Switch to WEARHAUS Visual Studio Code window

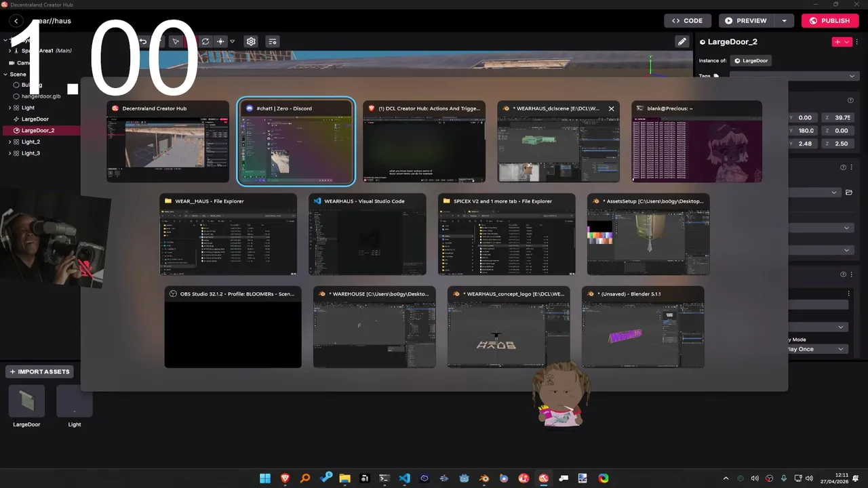point(368,235)
